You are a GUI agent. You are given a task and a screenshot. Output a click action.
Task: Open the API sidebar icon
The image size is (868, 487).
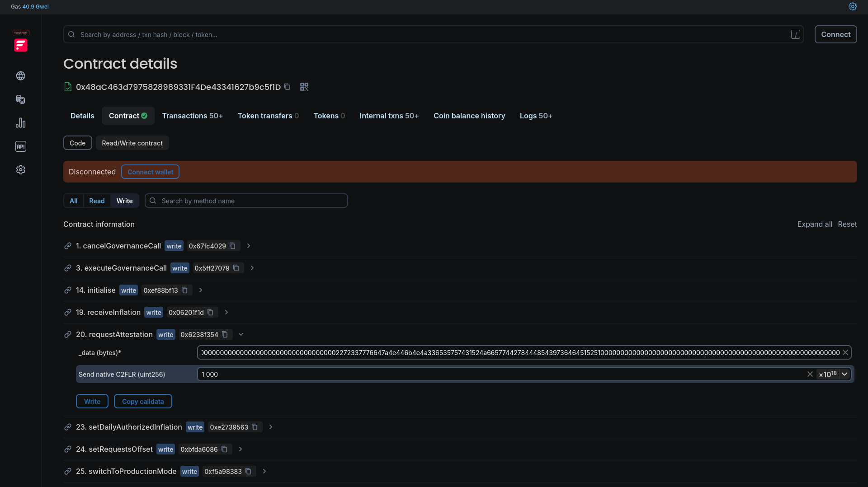pyautogui.click(x=21, y=146)
